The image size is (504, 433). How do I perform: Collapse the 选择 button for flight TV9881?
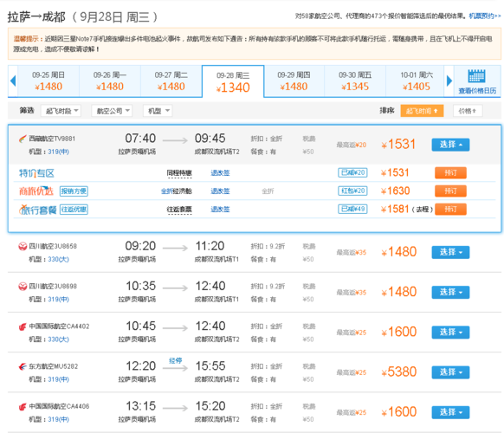[x=450, y=145]
